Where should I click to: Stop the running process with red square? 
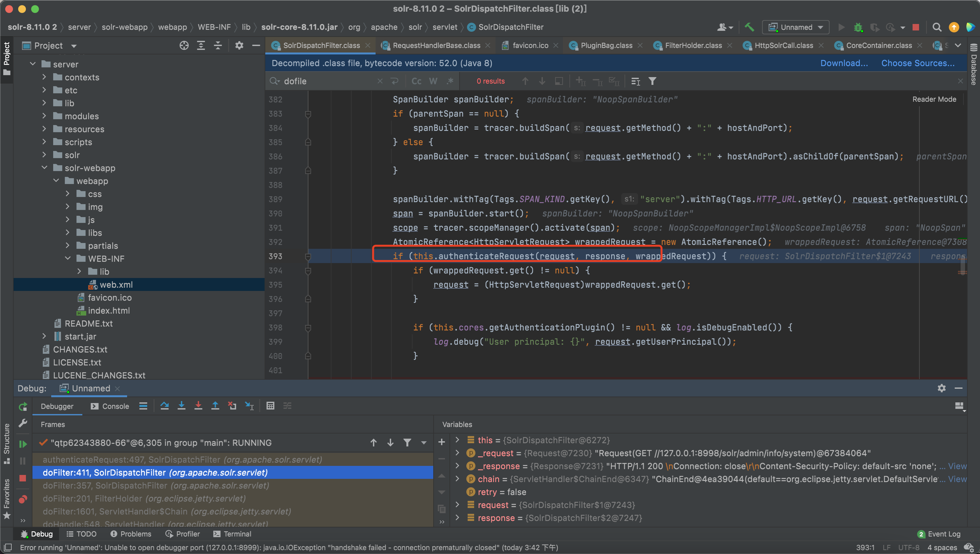(x=916, y=27)
